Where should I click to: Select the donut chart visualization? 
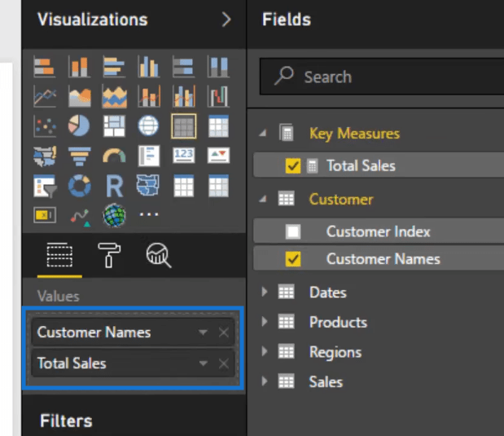click(x=79, y=186)
